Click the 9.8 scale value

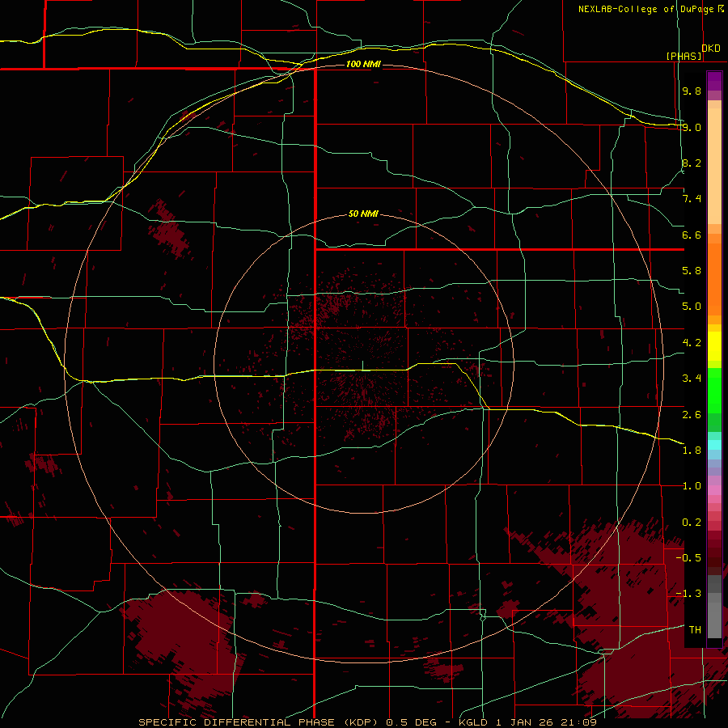692,91
